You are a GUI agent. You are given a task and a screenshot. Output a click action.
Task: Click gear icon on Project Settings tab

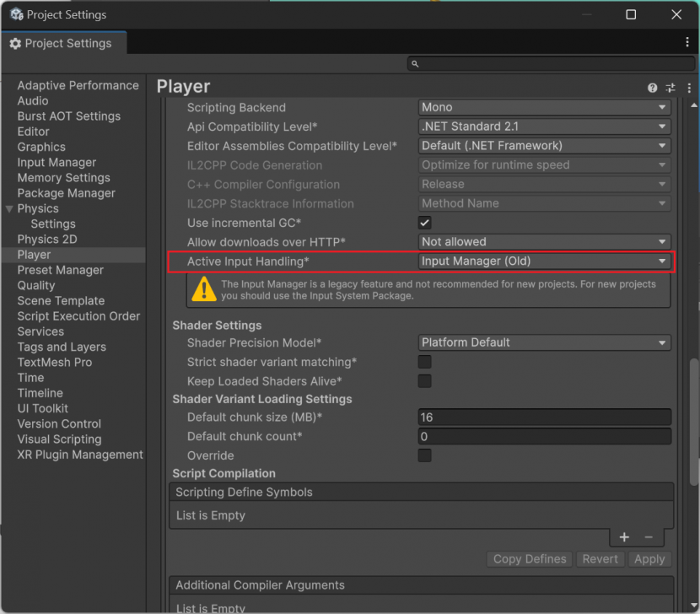pyautogui.click(x=15, y=43)
